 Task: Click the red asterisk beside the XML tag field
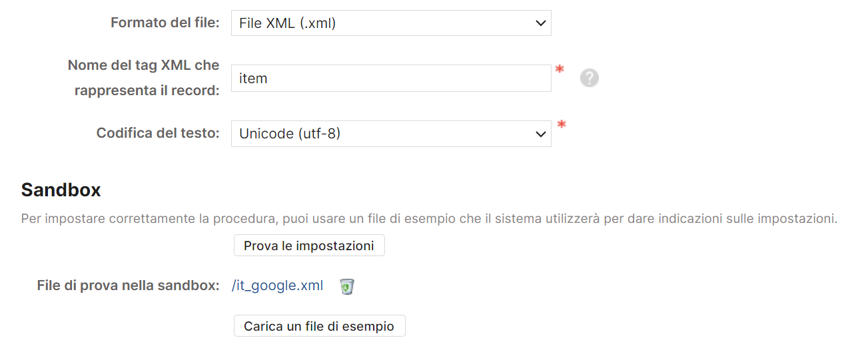point(560,70)
